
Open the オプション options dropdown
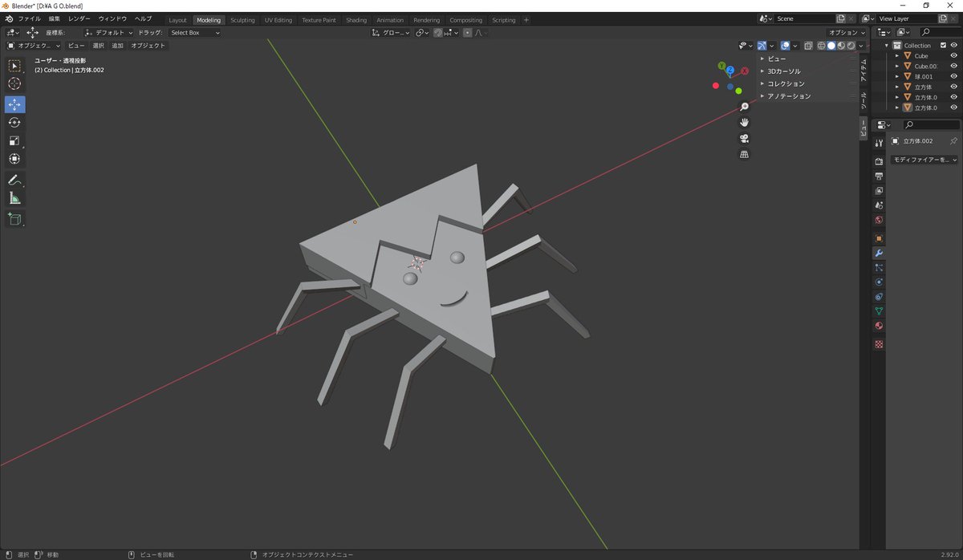click(846, 33)
